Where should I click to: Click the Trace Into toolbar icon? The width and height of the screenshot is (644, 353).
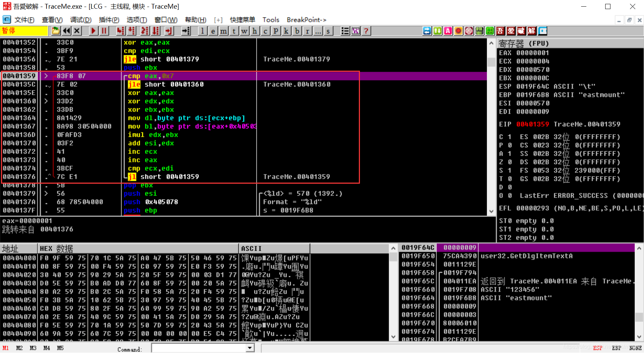coord(145,31)
